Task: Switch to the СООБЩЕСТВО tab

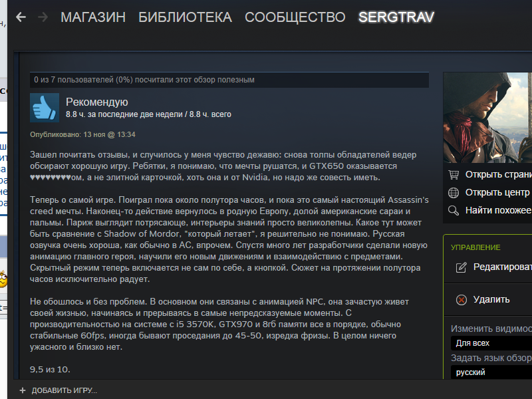Action: tap(295, 17)
